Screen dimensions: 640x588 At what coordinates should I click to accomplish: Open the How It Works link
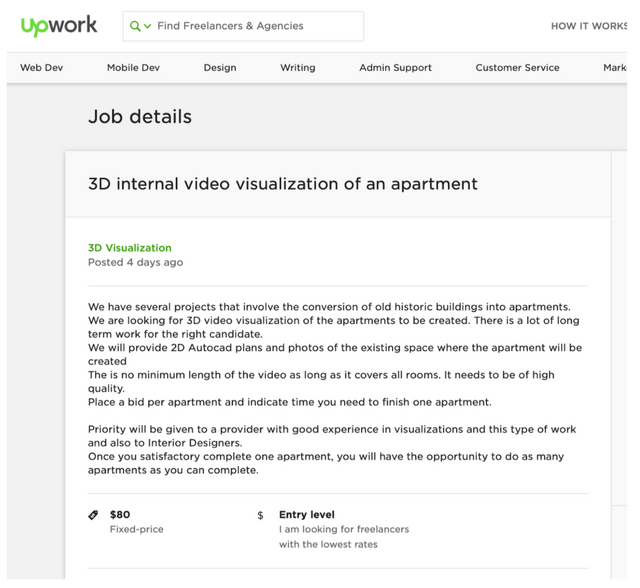click(x=590, y=26)
